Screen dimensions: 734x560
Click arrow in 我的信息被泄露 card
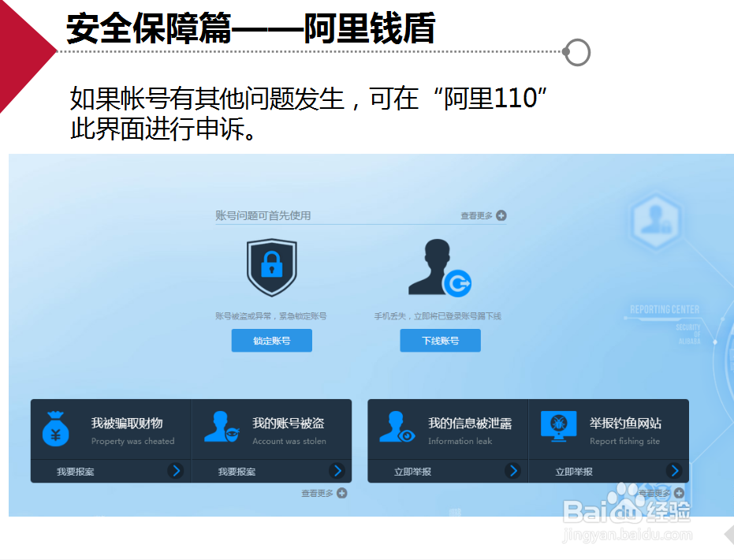[512, 471]
